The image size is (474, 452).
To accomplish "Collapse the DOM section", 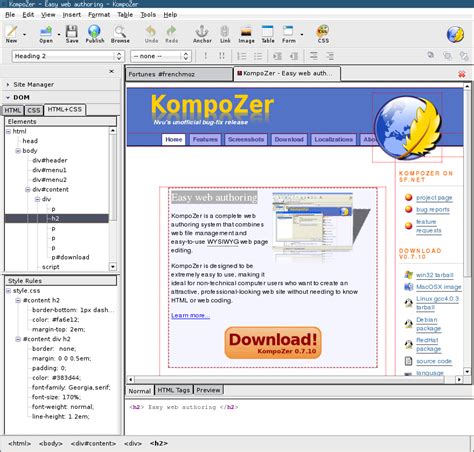I will (8, 98).
